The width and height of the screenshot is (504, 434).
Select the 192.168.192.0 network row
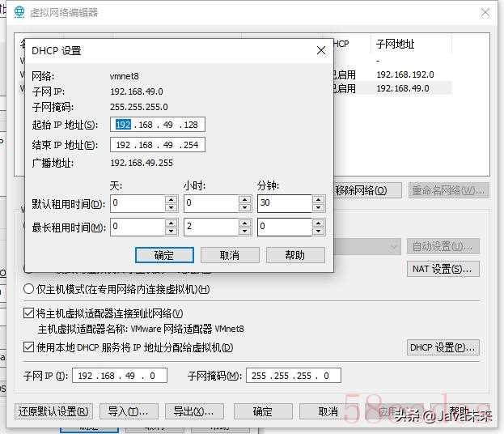[404, 74]
